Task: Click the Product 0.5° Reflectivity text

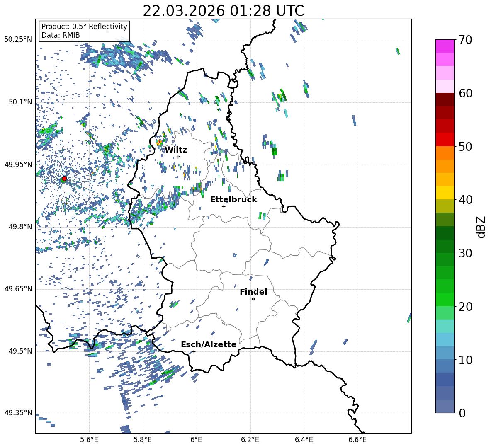Action: point(84,27)
